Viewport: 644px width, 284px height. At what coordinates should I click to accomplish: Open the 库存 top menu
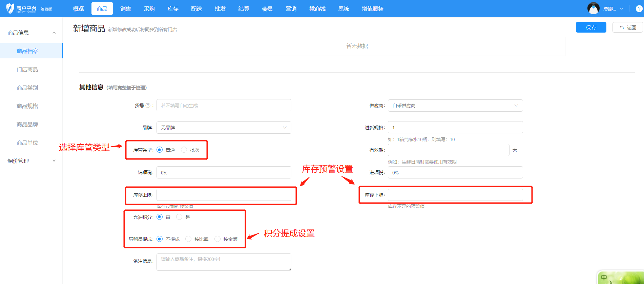click(173, 9)
